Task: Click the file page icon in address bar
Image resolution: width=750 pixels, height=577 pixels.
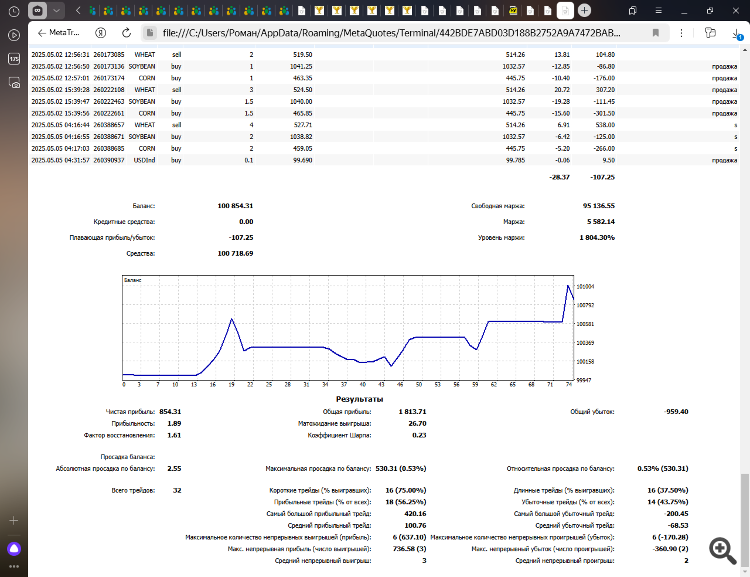Action: [150, 33]
